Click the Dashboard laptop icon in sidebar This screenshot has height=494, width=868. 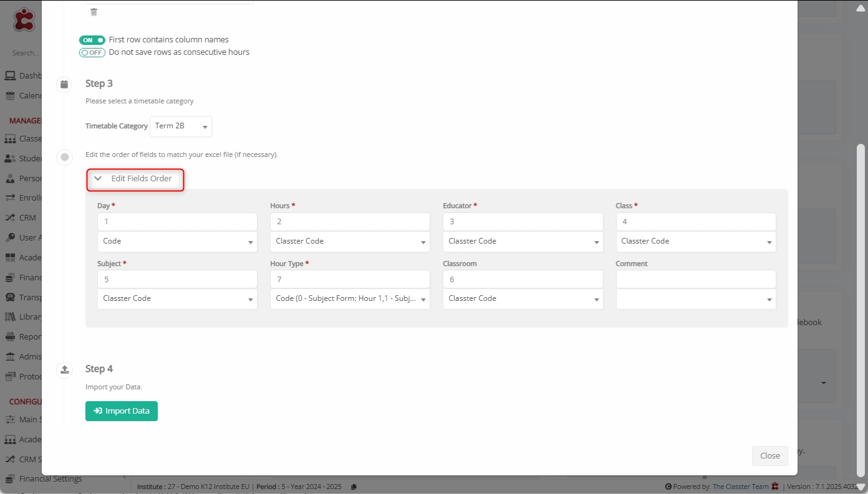click(10, 75)
